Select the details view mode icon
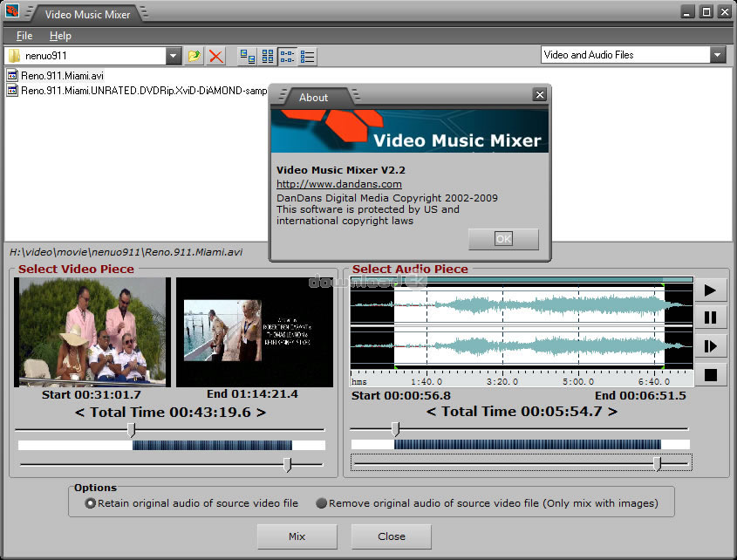 308,56
